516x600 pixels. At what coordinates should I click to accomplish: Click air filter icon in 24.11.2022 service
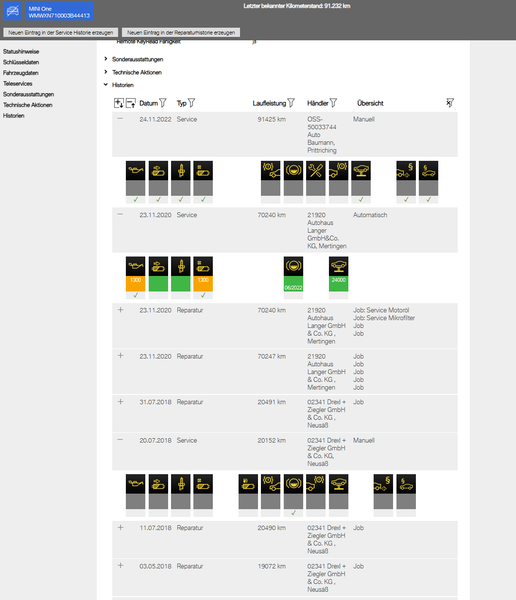(x=203, y=171)
